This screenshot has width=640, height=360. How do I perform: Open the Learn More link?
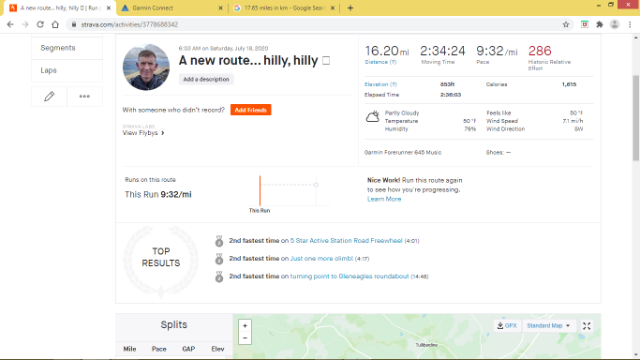tap(384, 199)
